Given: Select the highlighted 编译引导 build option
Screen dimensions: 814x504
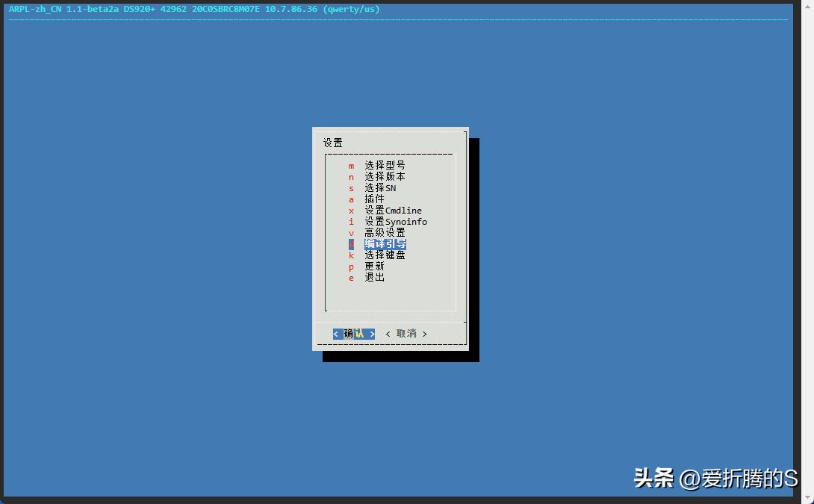Looking at the screenshot, I should pos(384,243).
